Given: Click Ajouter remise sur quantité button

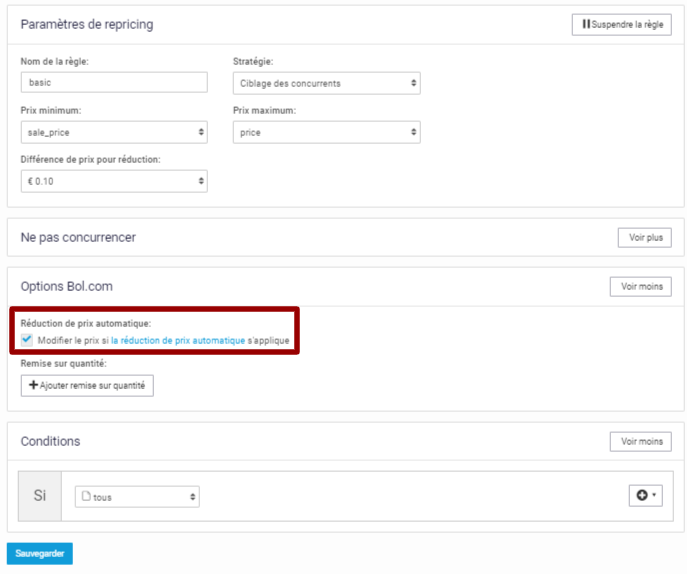Looking at the screenshot, I should coord(87,386).
